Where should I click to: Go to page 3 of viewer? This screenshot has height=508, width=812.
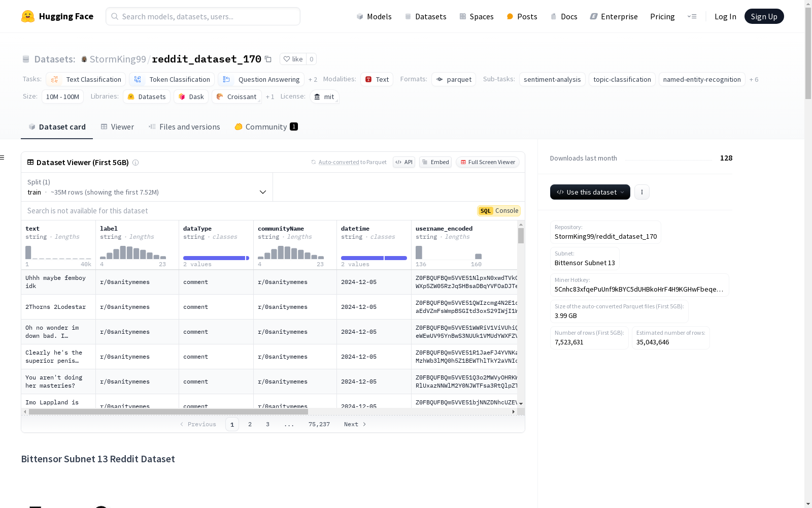[x=267, y=424]
